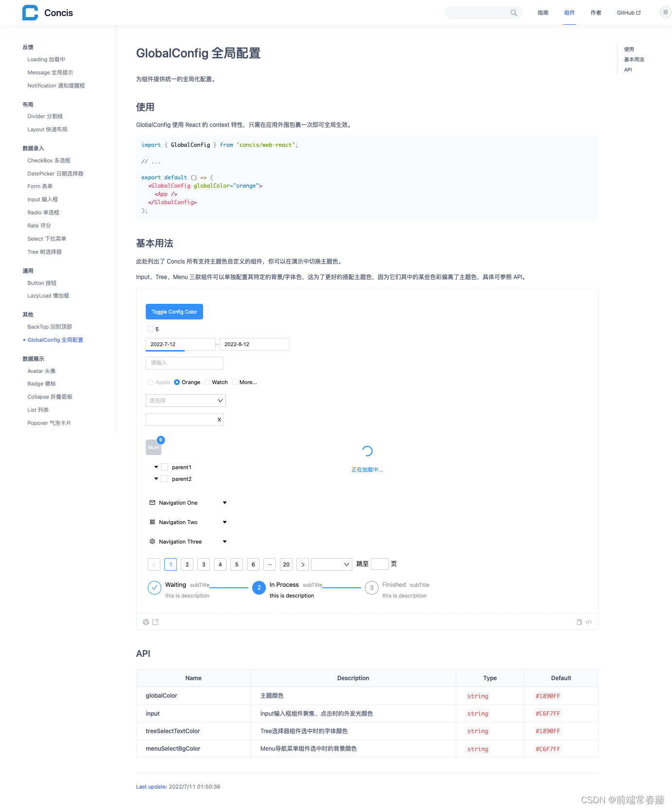Expand Navigation Two submenu arrow
The width and height of the screenshot is (672, 809).
224,522
